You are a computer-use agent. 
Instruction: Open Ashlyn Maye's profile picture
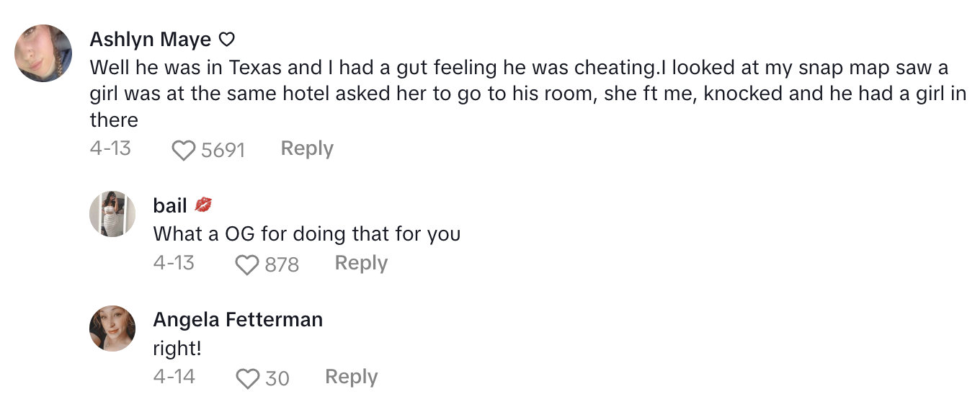coord(43,53)
